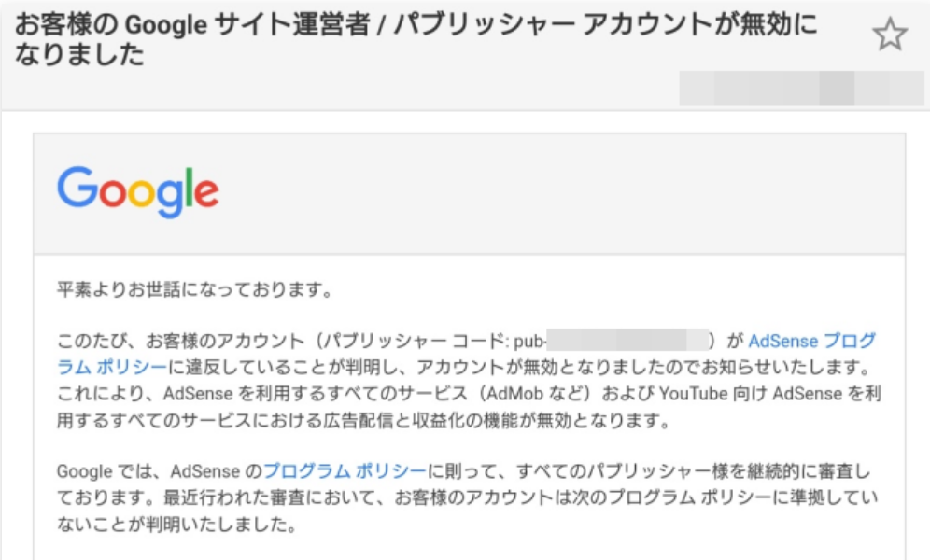This screenshot has height=560, width=930.
Task: Click the blurred sender details in the header
Action: (801, 89)
